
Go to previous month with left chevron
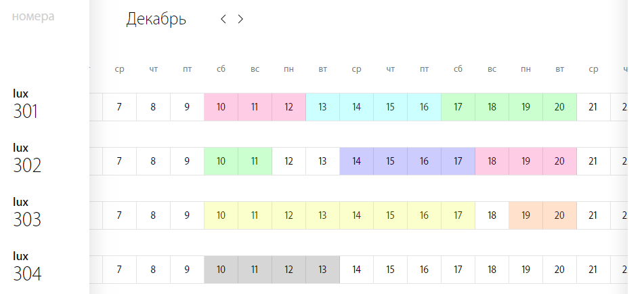(223, 19)
